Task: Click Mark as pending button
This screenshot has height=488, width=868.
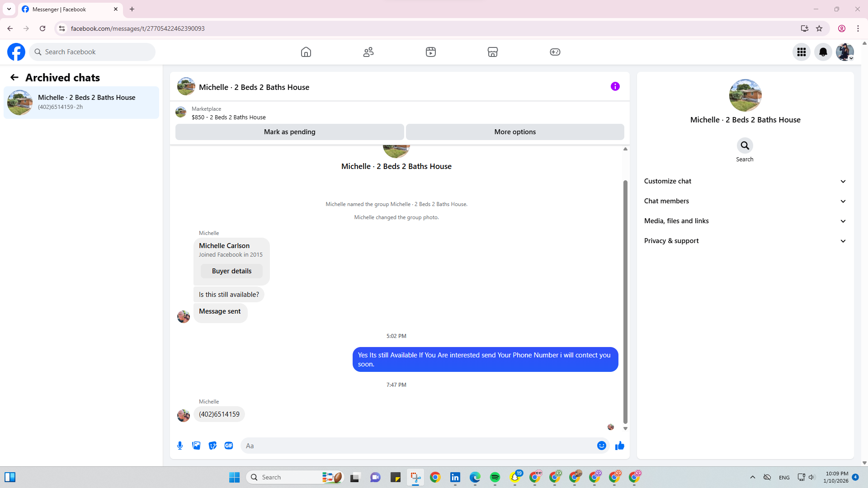Action: [x=289, y=132]
